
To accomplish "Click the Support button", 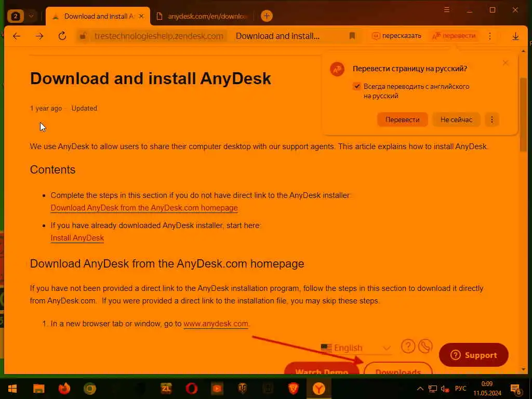I will tap(474, 355).
